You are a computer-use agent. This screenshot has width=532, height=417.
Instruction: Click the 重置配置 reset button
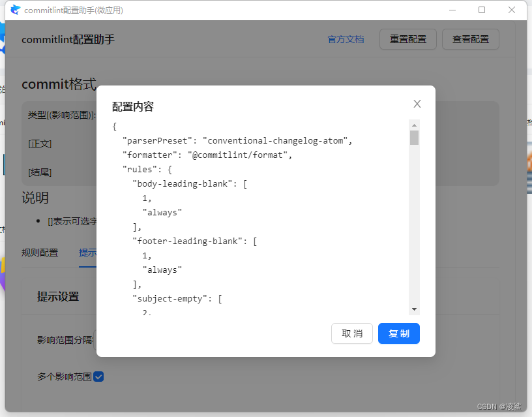click(407, 39)
